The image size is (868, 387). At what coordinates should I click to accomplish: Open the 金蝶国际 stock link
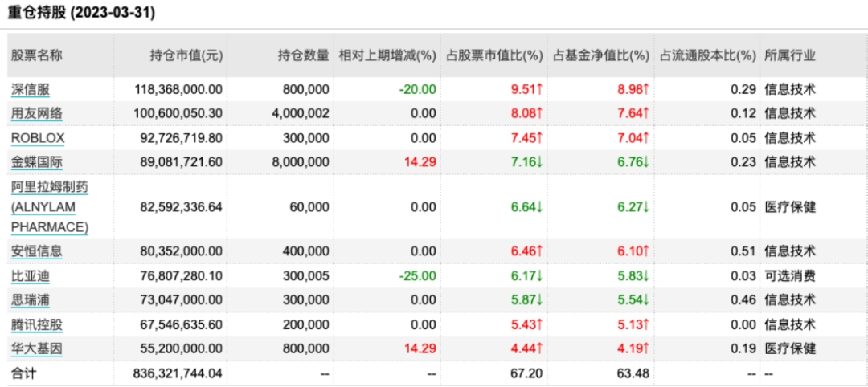tap(36, 162)
